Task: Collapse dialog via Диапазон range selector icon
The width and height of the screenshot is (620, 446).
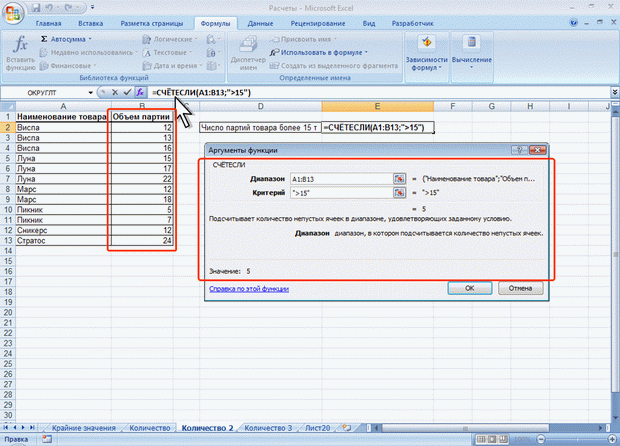Action: pyautogui.click(x=400, y=179)
